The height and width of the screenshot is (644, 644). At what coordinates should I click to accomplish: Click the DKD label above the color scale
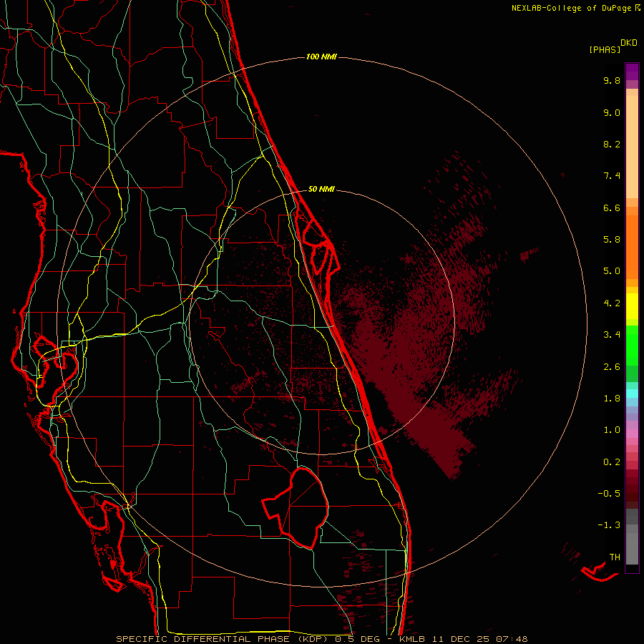coord(629,43)
